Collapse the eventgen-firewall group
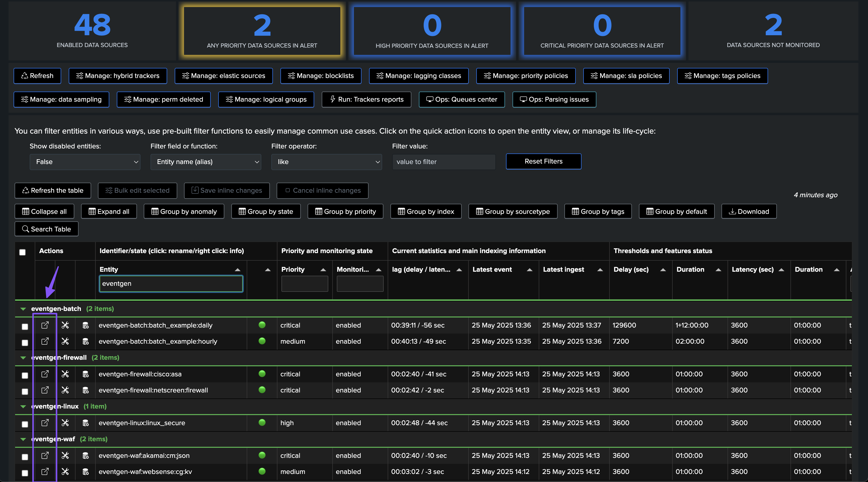This screenshot has width=868, height=482. tap(23, 358)
